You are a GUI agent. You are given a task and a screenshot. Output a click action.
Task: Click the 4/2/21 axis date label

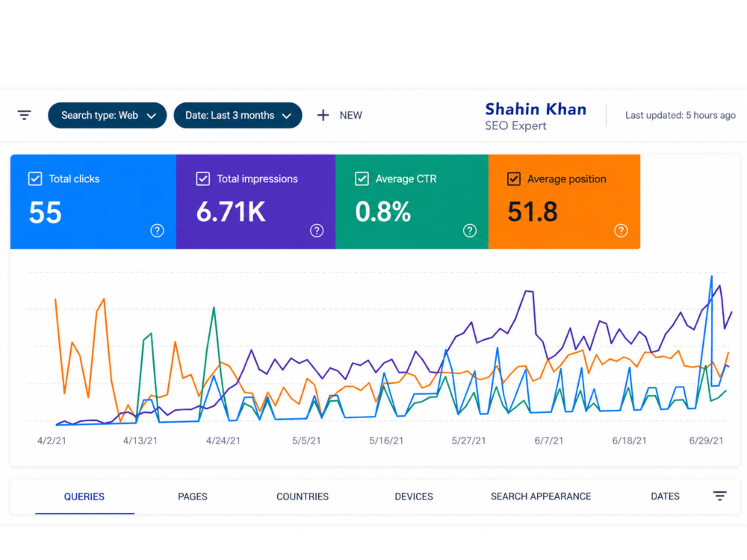[52, 441]
